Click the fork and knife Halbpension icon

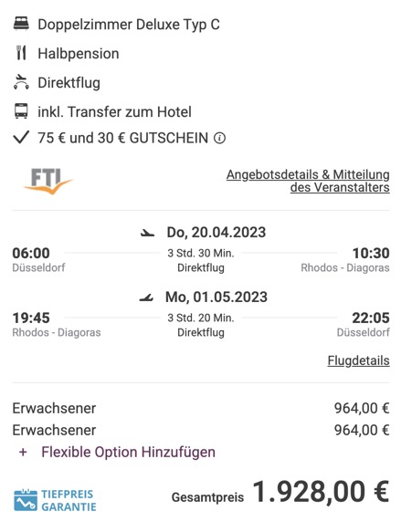21,53
